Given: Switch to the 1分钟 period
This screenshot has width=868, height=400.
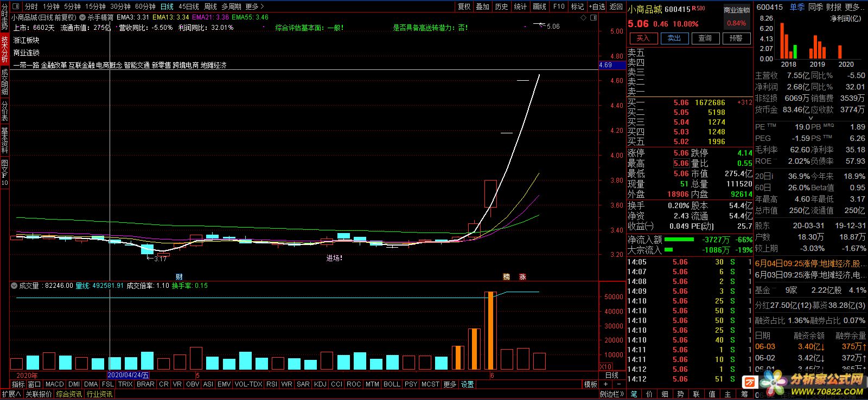Looking at the screenshot, I should [x=51, y=7].
